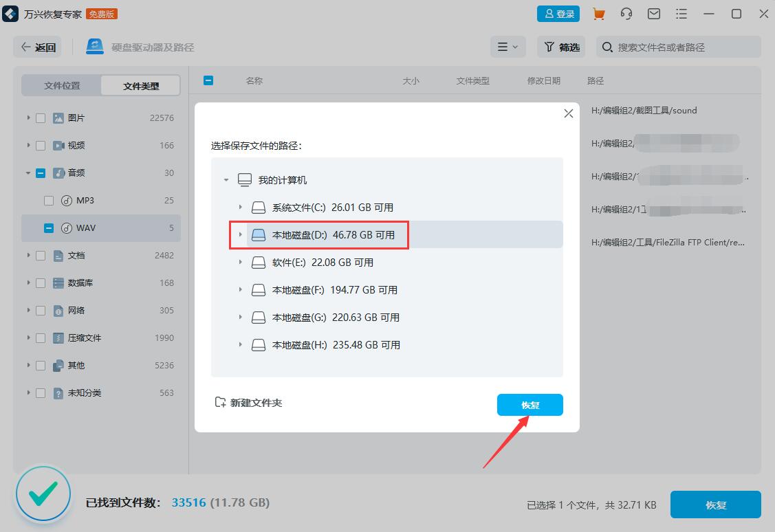Focus the file name search field
The image size is (775, 532).
[679, 47]
